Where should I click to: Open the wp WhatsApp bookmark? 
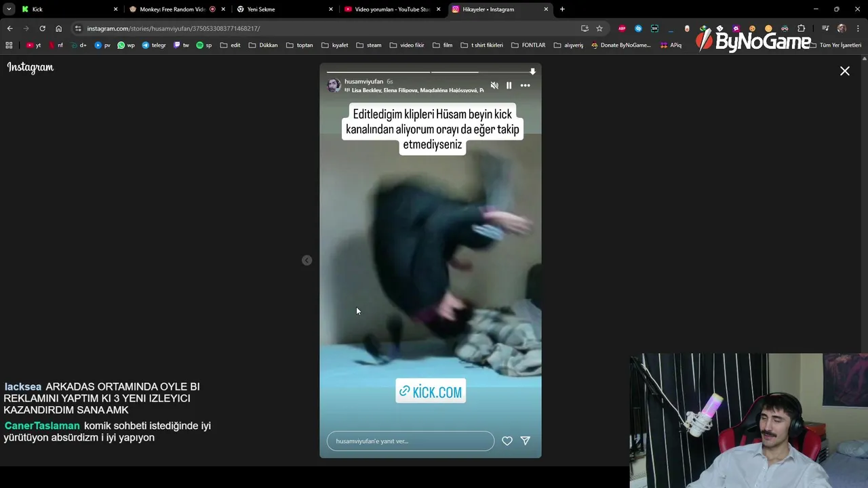tap(126, 45)
